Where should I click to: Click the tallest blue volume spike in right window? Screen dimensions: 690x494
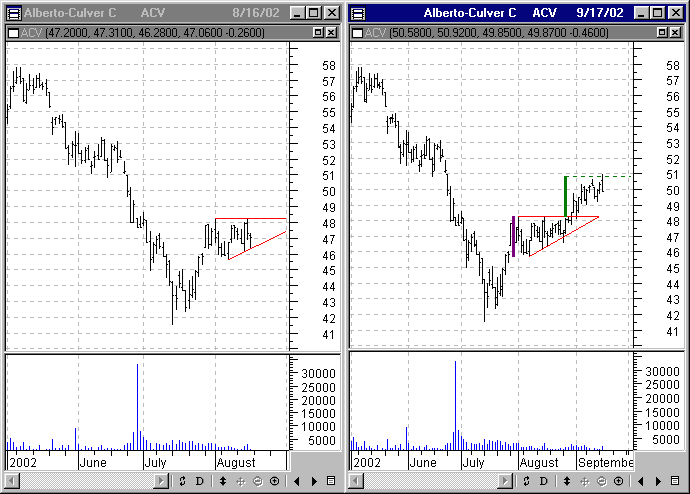(455, 405)
